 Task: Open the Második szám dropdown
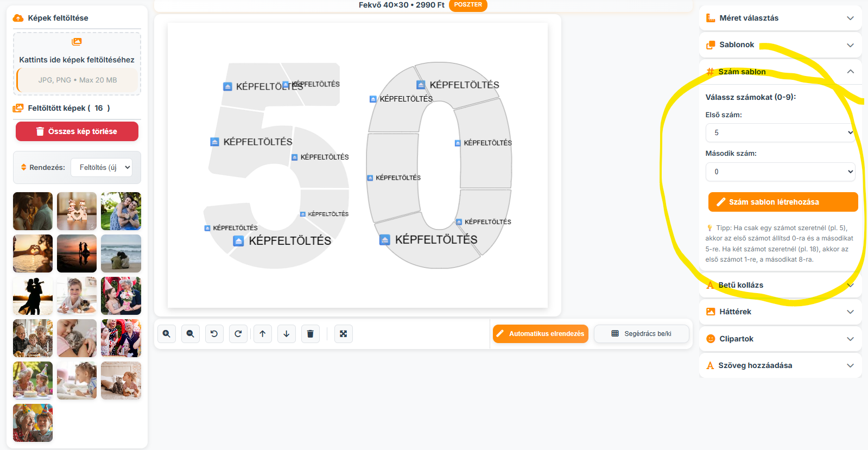tap(780, 172)
